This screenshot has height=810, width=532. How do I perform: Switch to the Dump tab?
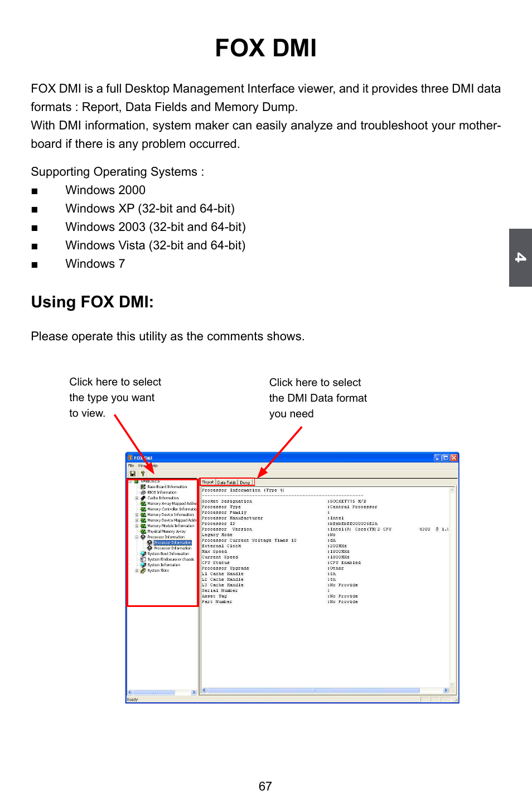click(x=245, y=482)
